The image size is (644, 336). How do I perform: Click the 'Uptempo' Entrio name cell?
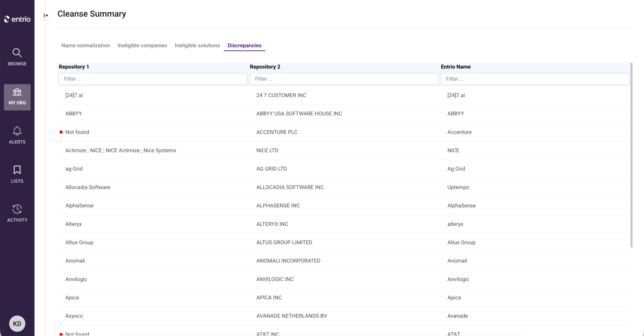click(x=458, y=187)
